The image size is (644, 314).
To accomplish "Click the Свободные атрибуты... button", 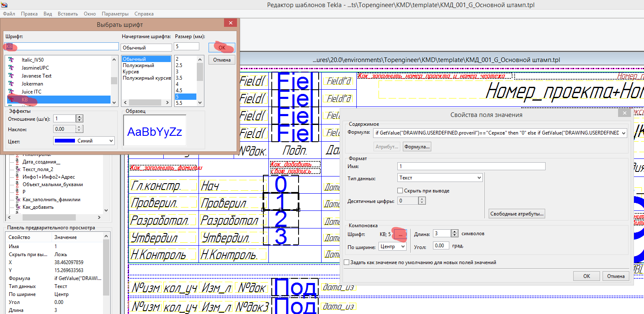I will coord(516,214).
